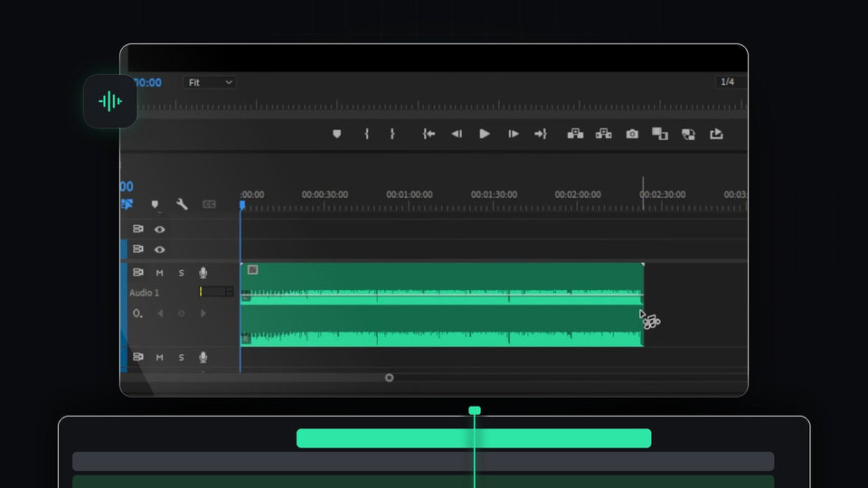Click the Mark In brace icon
Image resolution: width=868 pixels, height=488 pixels.
[366, 134]
